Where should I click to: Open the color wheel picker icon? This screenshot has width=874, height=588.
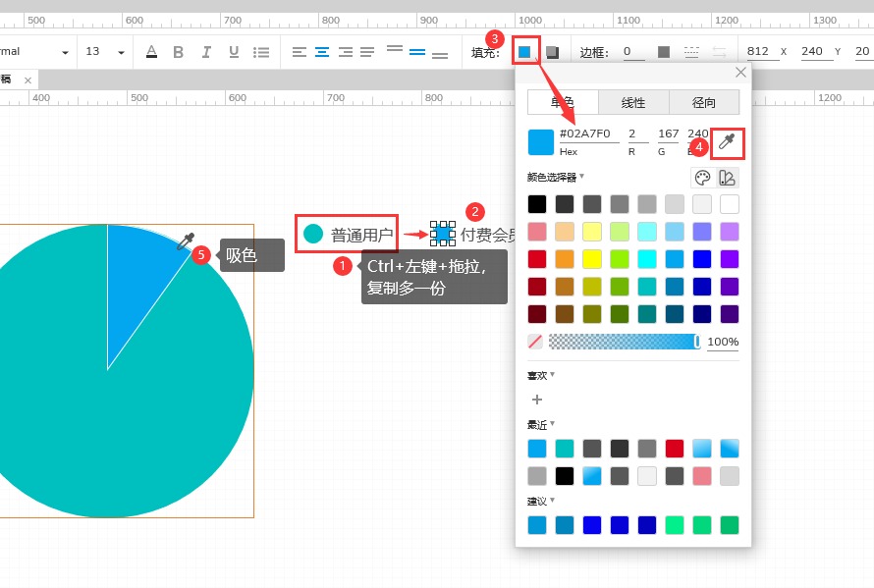(x=702, y=178)
